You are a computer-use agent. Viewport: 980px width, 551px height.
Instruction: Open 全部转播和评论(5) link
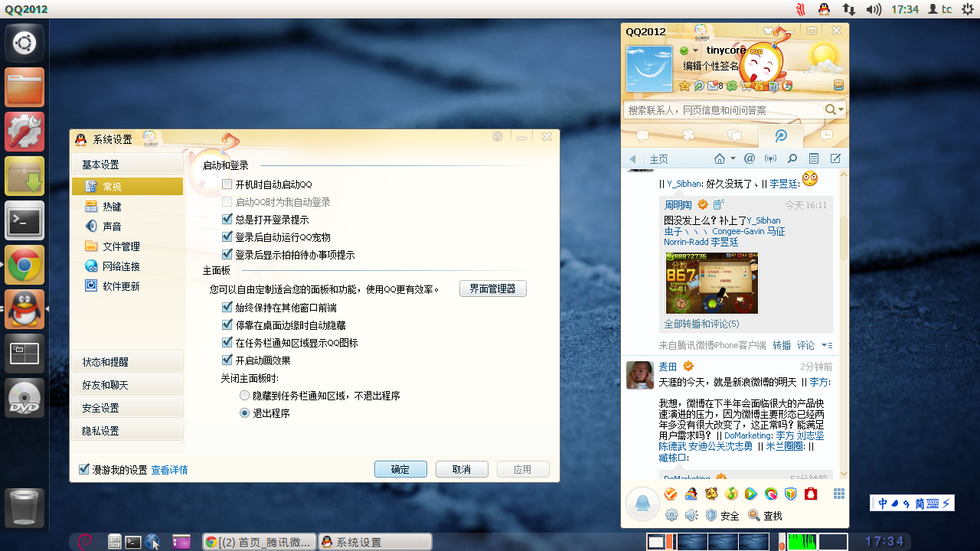pos(701,324)
